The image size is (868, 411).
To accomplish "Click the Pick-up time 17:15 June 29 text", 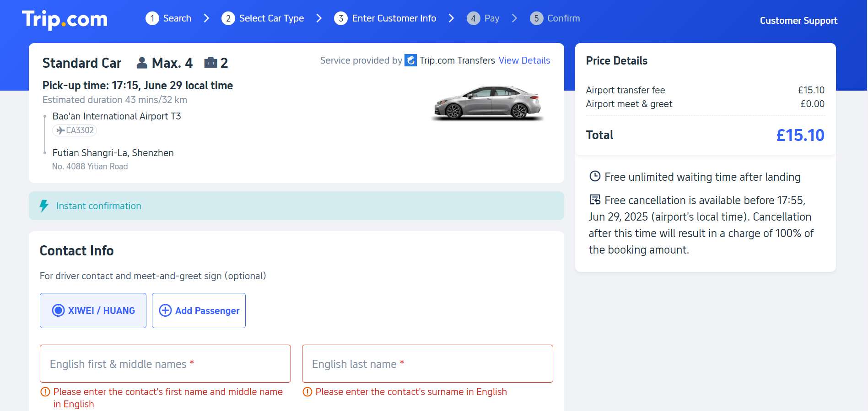I will coord(138,86).
